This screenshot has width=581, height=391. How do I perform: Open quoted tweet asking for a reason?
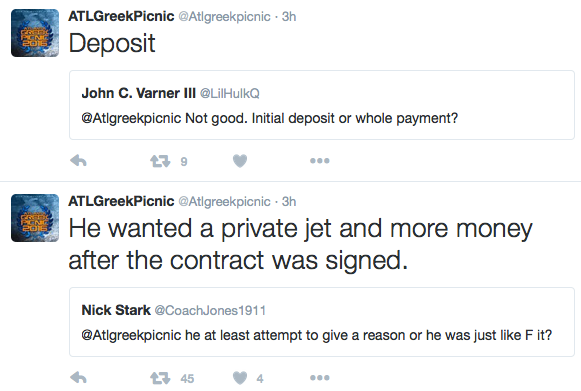(322, 322)
